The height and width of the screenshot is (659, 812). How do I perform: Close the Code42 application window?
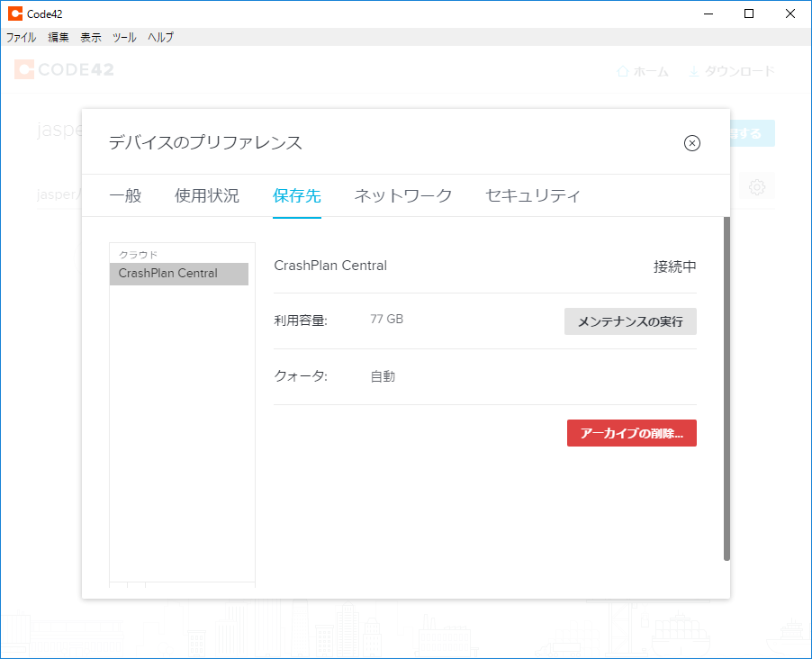[x=789, y=14]
